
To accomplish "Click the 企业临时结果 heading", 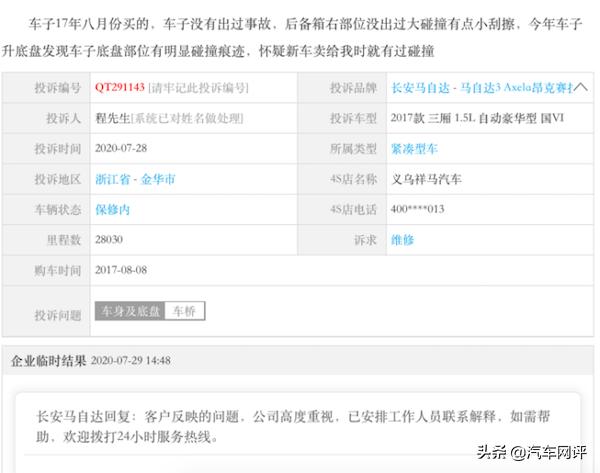I will [x=48, y=360].
